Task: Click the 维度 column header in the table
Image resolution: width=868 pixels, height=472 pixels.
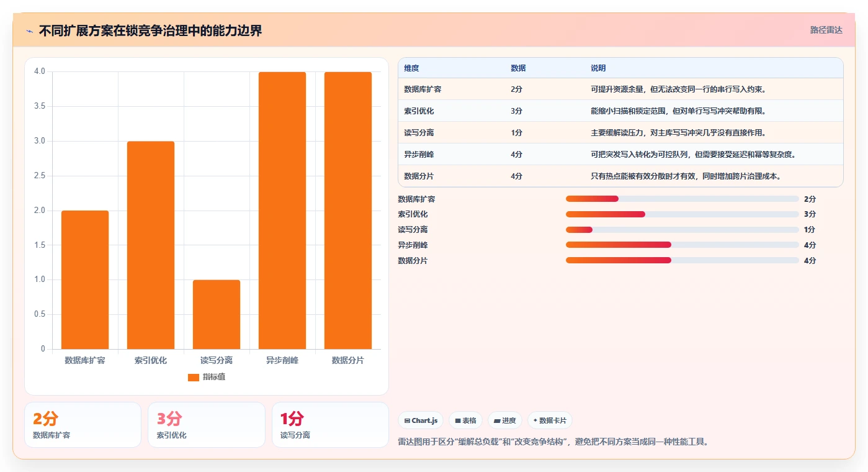Action: [x=412, y=68]
